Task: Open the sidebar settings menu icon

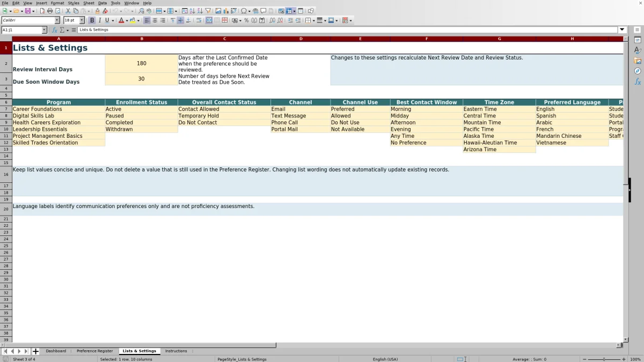Action: point(638,30)
